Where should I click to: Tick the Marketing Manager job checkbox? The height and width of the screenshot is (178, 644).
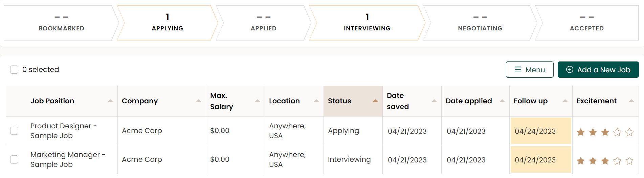(14, 159)
